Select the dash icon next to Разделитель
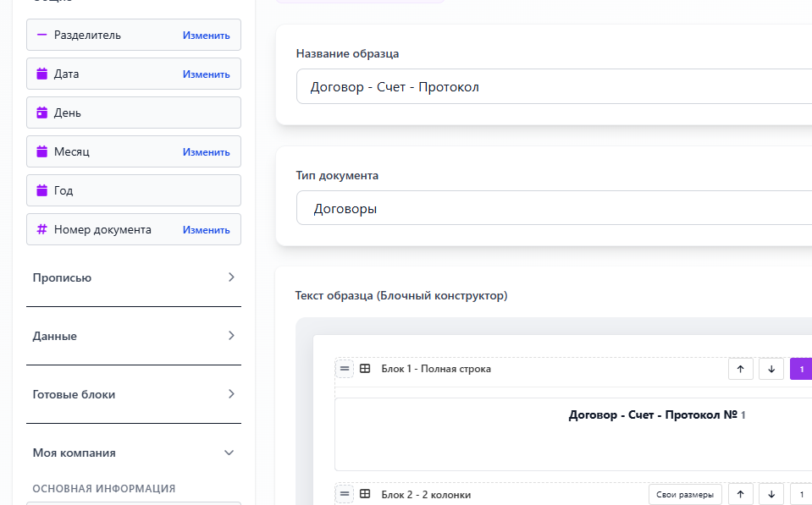The height and width of the screenshot is (505, 812). (x=41, y=35)
